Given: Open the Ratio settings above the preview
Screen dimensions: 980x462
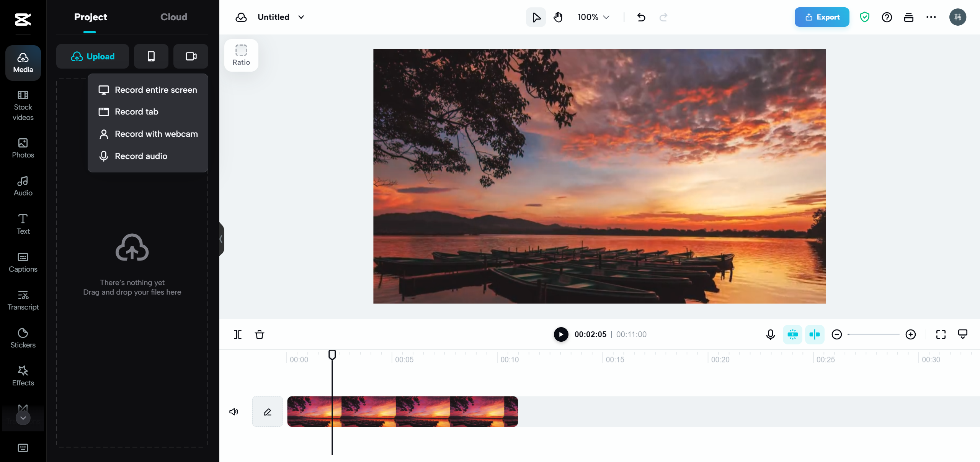Looking at the screenshot, I should tap(241, 55).
